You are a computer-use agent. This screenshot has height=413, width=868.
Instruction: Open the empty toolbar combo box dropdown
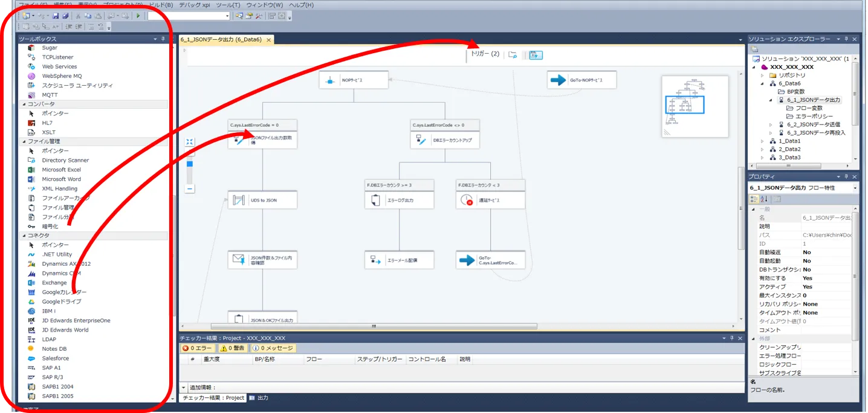pos(227,16)
